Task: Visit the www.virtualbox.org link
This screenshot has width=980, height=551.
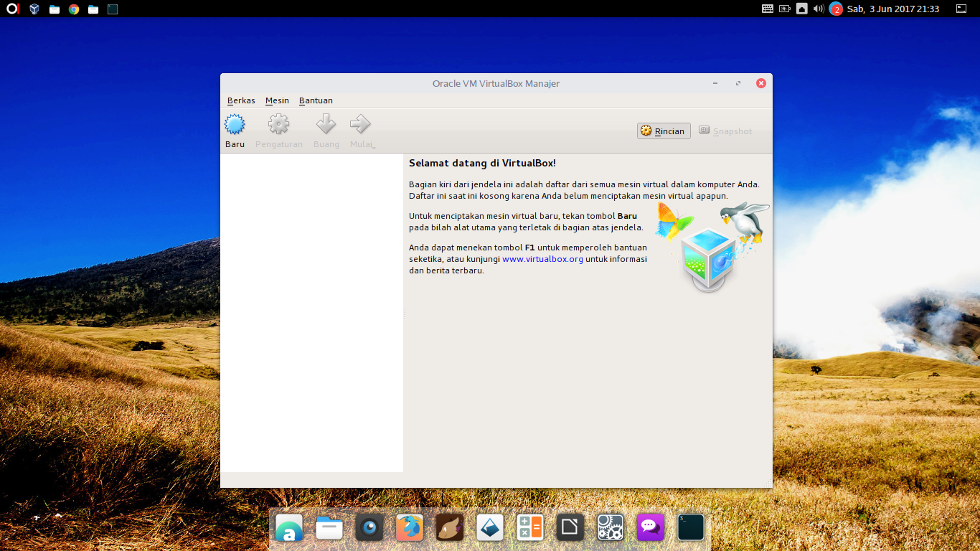Action: [542, 259]
